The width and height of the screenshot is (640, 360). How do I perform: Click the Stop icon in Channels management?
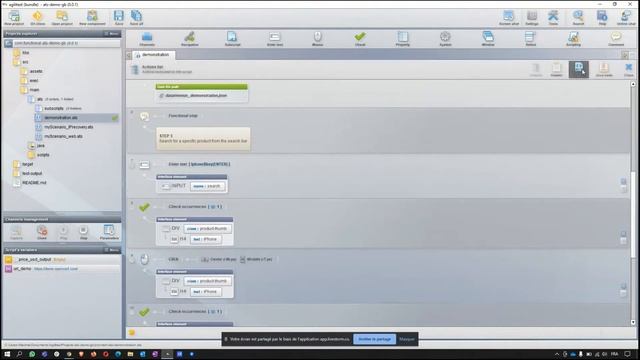[83, 232]
